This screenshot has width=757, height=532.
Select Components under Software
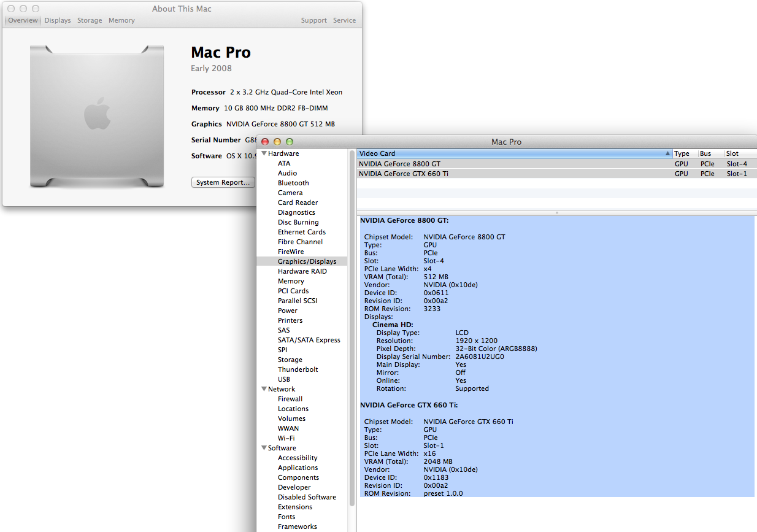click(x=298, y=477)
